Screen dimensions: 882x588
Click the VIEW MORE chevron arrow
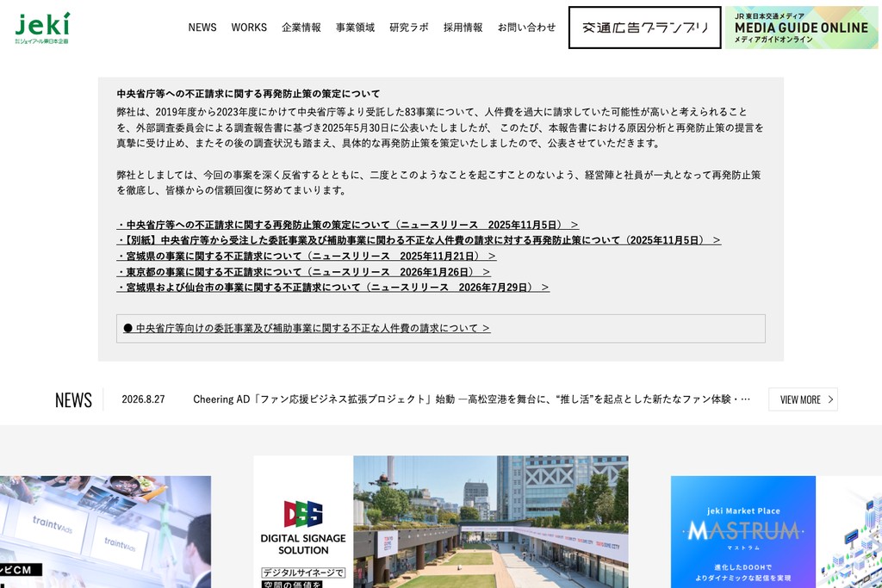[830, 399]
